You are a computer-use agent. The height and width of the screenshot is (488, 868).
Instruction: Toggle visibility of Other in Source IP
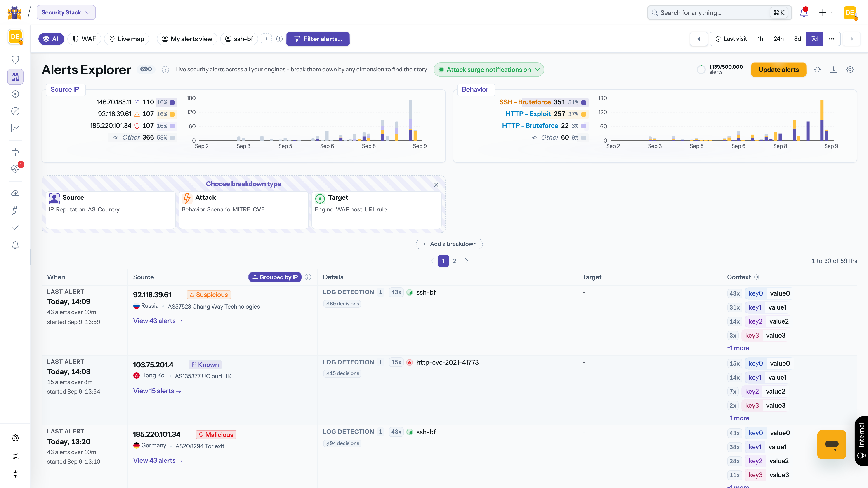pos(116,137)
